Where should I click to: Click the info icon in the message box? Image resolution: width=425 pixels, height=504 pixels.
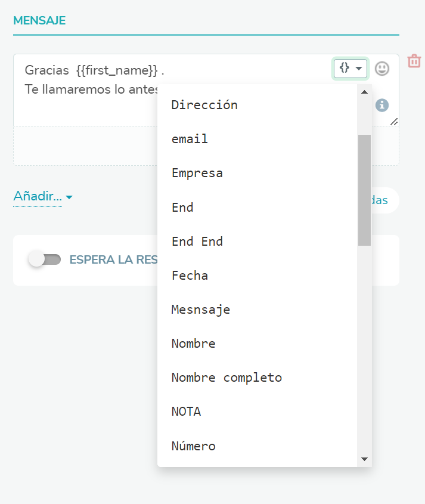tap(382, 106)
